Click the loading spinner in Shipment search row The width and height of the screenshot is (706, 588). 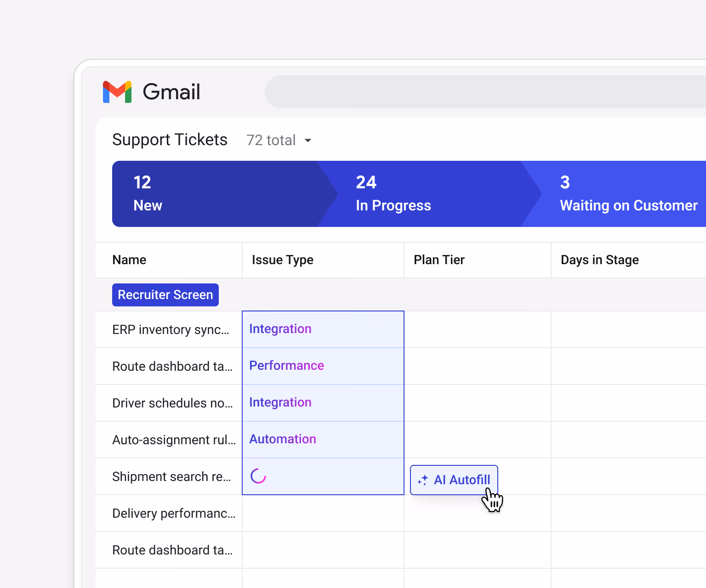(x=258, y=476)
